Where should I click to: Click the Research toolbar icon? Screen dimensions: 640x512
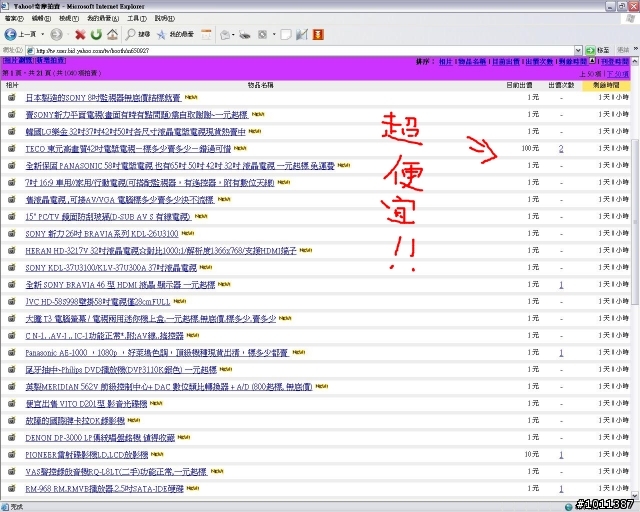(302, 35)
